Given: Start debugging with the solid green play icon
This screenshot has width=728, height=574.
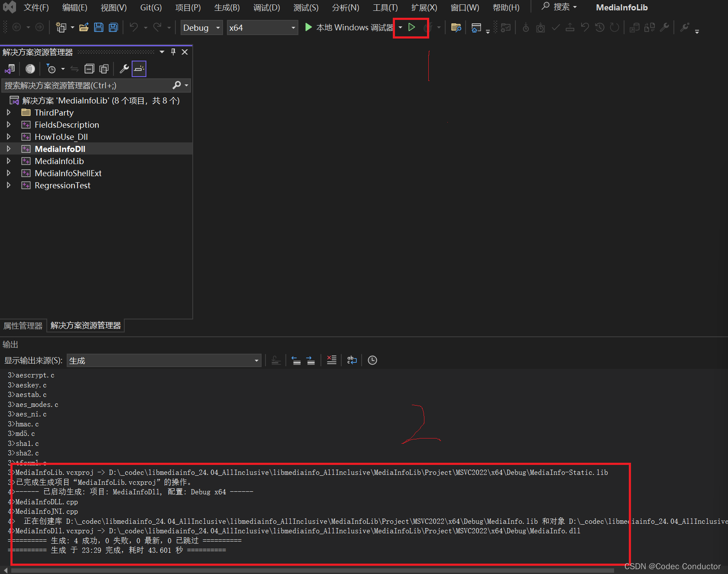Looking at the screenshot, I should pos(308,27).
